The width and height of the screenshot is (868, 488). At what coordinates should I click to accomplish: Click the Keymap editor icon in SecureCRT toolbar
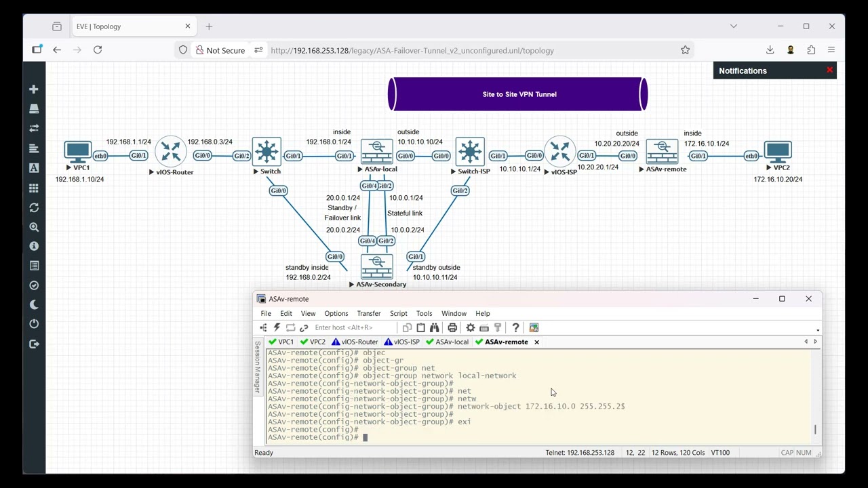coord(484,328)
